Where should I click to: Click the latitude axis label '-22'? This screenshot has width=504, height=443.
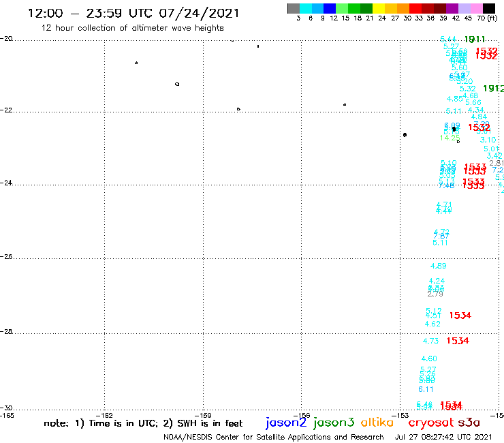6,110
